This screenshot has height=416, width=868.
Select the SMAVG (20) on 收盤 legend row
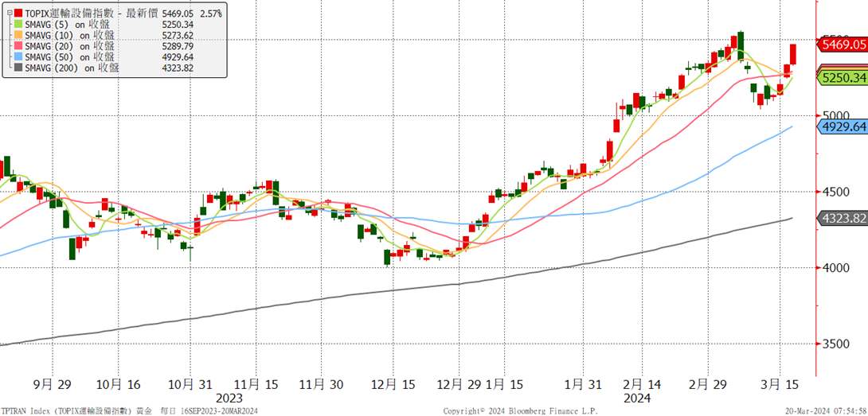click(69, 46)
